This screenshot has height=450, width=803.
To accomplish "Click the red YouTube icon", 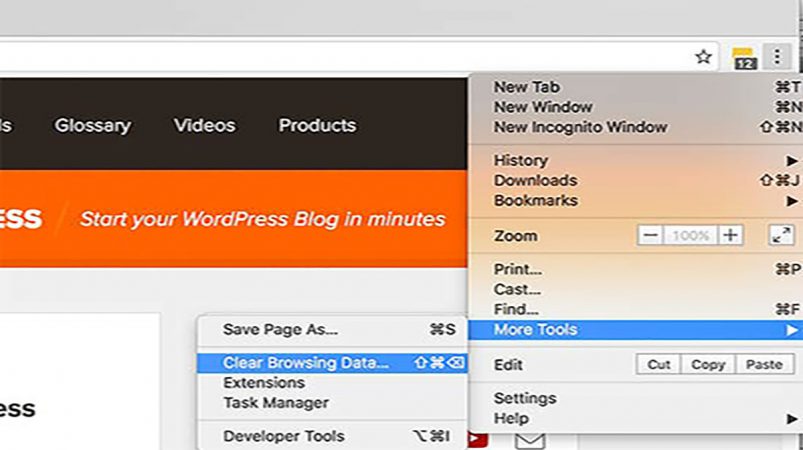I will click(477, 440).
